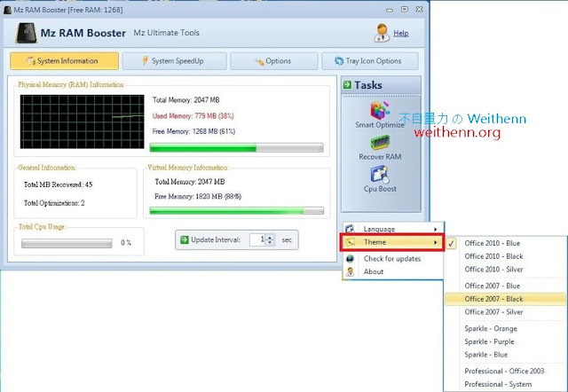Image resolution: width=568 pixels, height=392 pixels.
Task: Choose Office 2010 - Black theme
Action: (505, 256)
